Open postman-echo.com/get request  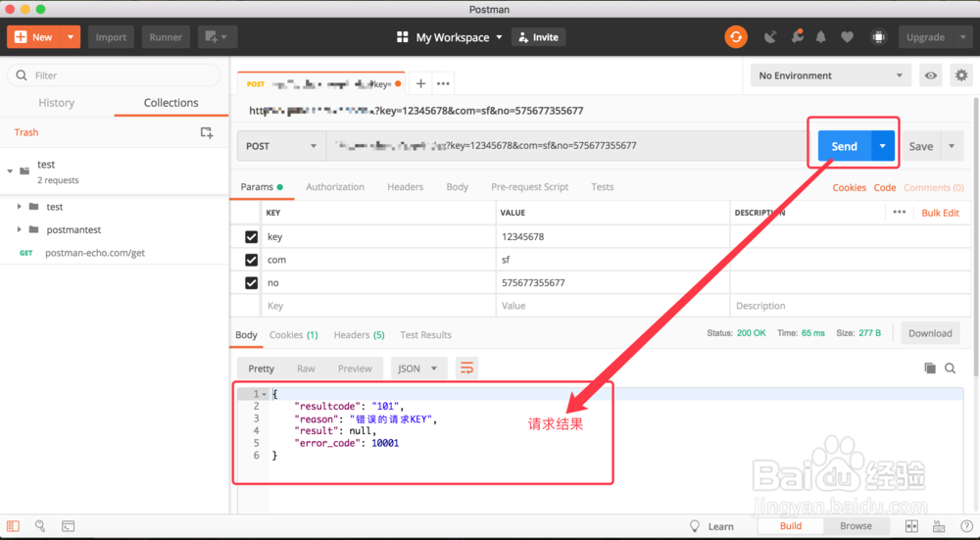click(x=95, y=253)
